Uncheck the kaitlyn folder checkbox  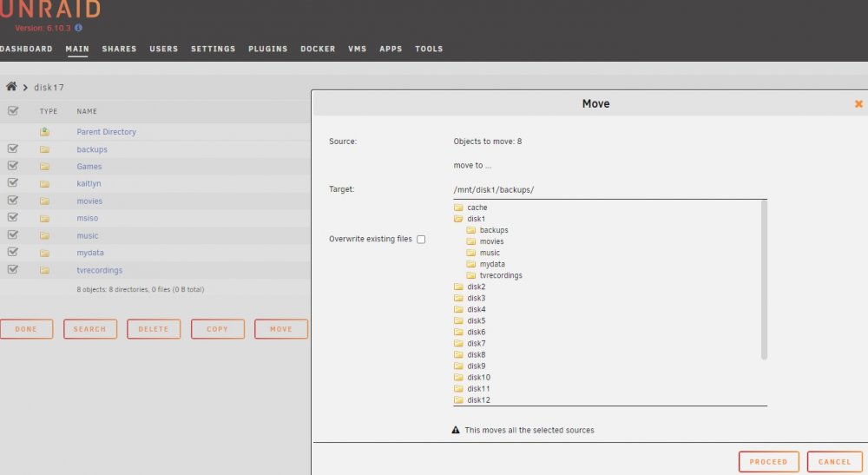coord(13,182)
